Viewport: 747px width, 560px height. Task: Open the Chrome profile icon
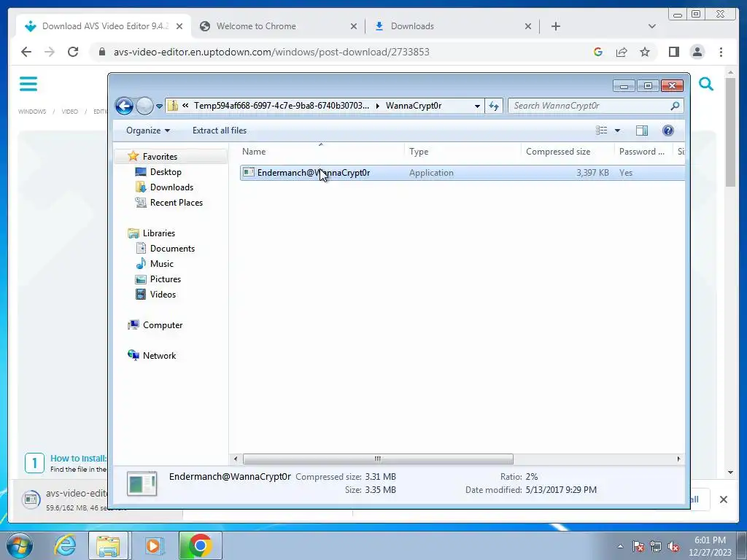tap(697, 52)
